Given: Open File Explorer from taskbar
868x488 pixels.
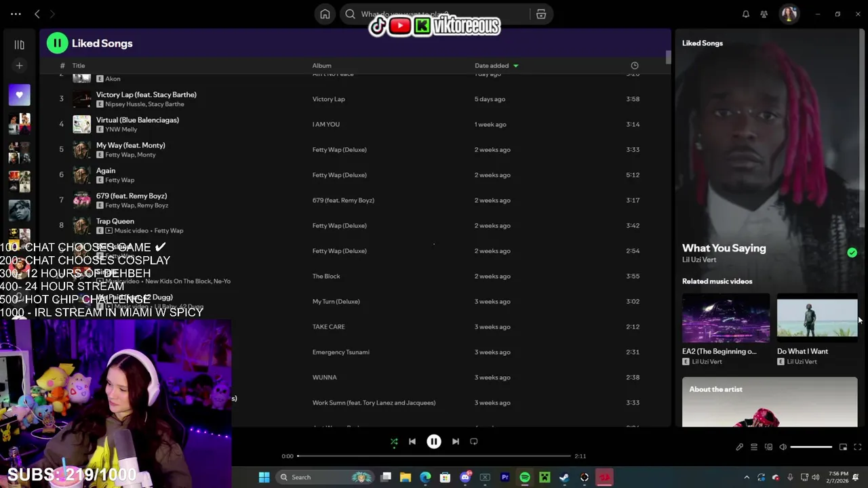Looking at the screenshot, I should tap(406, 477).
